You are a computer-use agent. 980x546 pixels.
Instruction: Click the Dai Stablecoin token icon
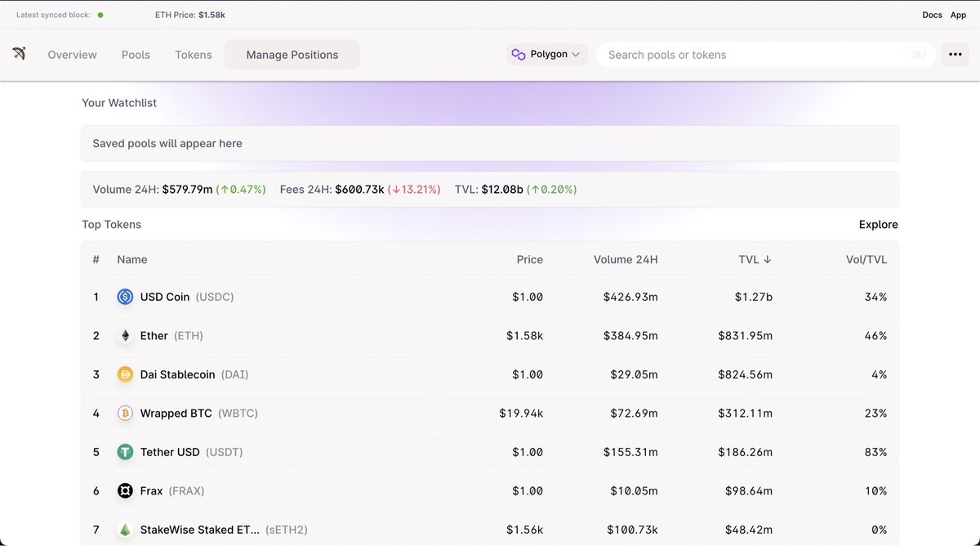[125, 374]
